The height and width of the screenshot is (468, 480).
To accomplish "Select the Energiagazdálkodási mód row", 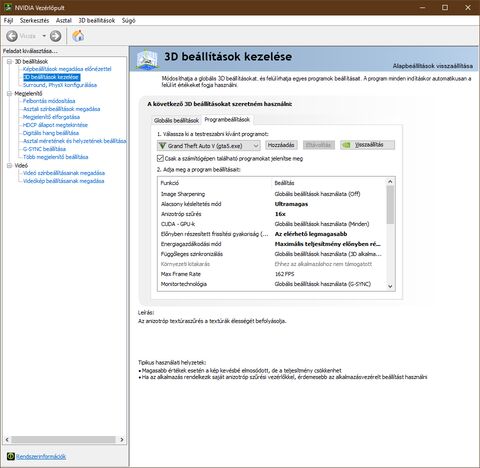I will (x=272, y=244).
